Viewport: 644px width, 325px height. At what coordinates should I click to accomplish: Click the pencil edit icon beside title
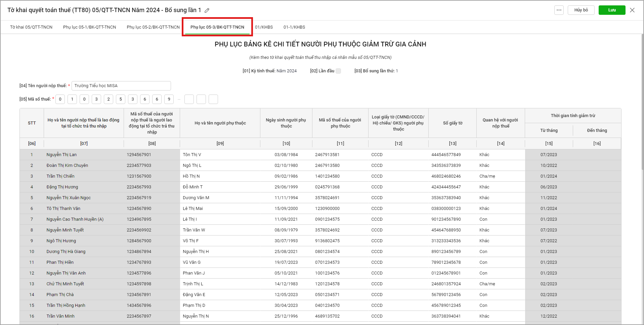(207, 10)
